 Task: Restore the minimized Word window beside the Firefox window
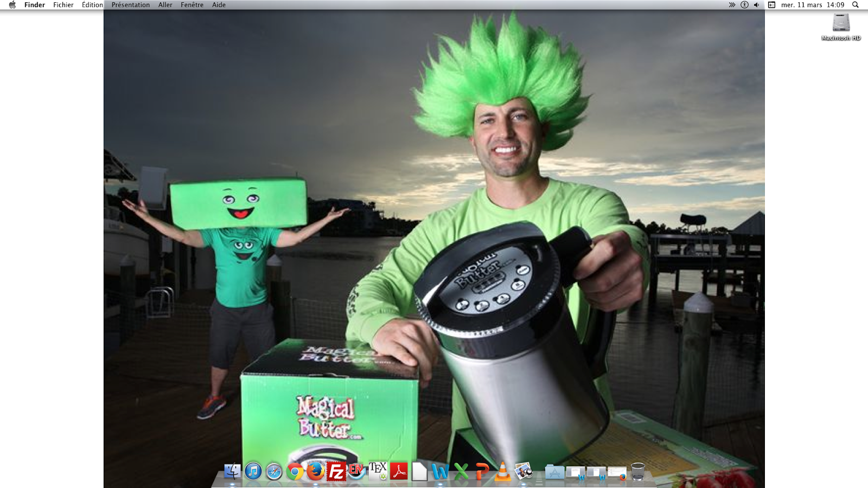point(596,473)
